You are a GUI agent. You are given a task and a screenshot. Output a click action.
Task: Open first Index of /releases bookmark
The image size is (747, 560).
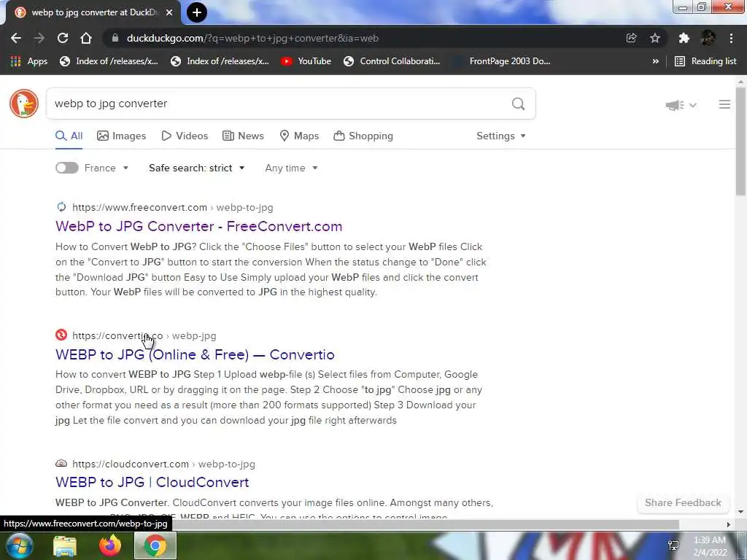point(109,61)
